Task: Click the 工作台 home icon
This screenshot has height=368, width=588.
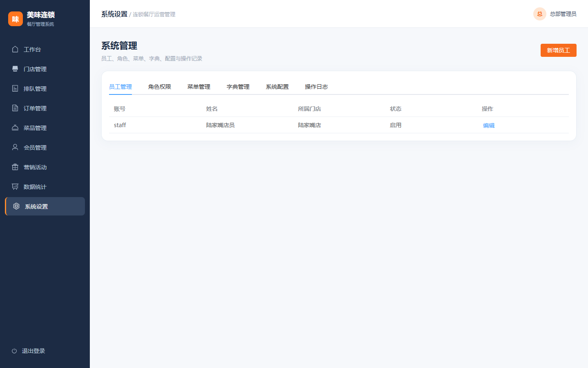Action: (x=15, y=49)
